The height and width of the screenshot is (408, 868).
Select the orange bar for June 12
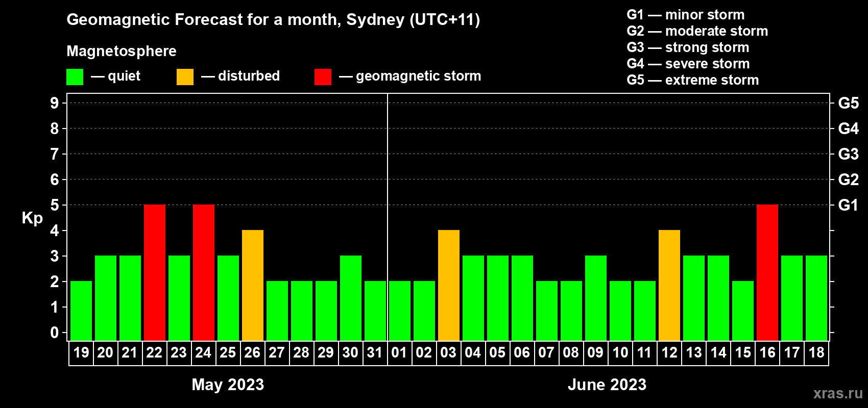[669, 285]
